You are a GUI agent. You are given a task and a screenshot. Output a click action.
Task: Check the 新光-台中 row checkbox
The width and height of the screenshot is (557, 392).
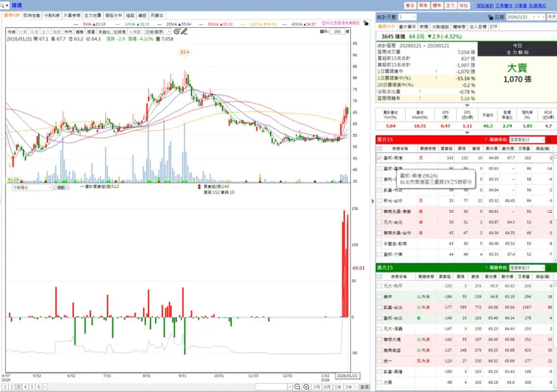[379, 201]
